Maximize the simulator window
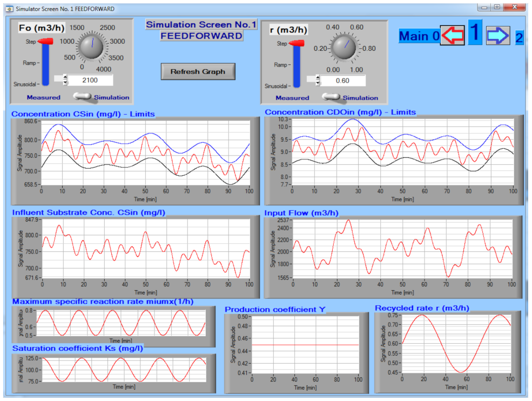This screenshot has width=532, height=401. 497,8
